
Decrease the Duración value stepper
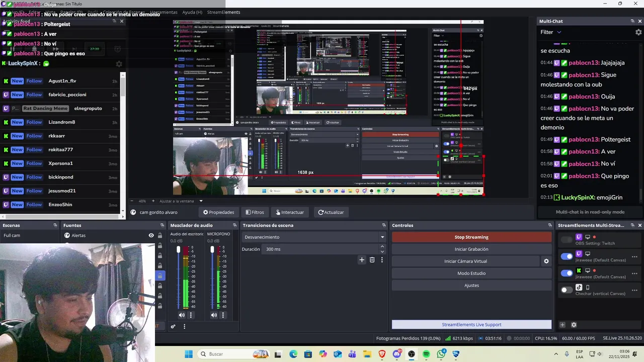pyautogui.click(x=382, y=251)
